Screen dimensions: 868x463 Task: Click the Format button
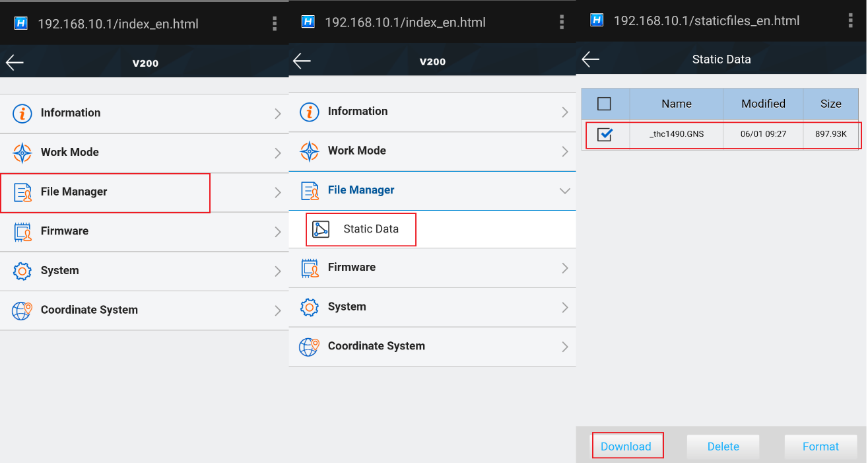(820, 446)
